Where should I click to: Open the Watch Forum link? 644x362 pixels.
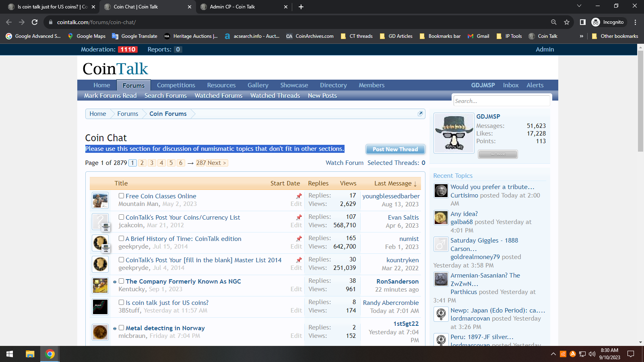click(345, 163)
